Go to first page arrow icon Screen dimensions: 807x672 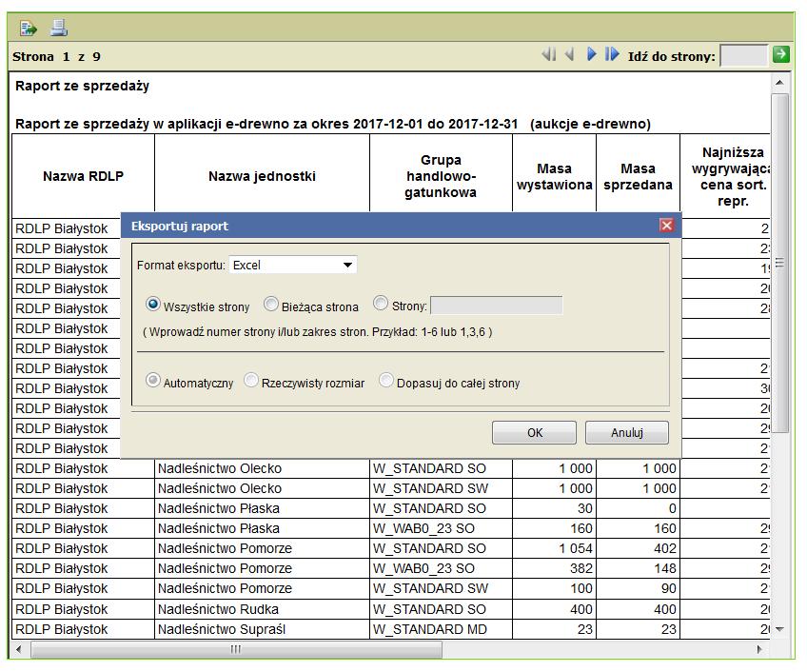pyautogui.click(x=549, y=54)
